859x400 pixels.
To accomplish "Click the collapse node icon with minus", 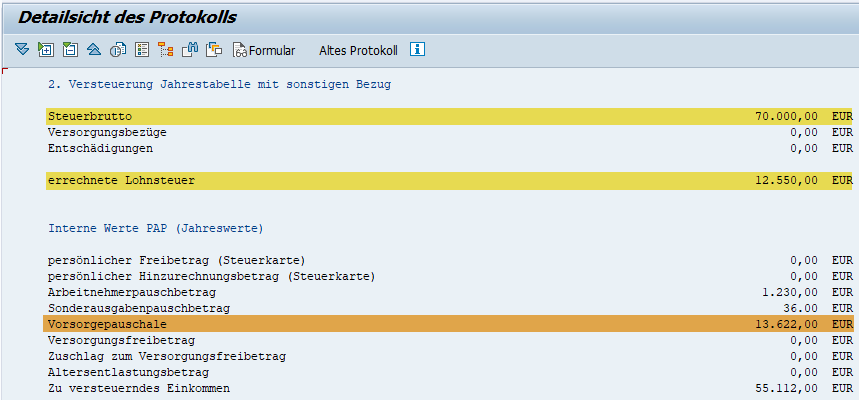I will [70, 50].
